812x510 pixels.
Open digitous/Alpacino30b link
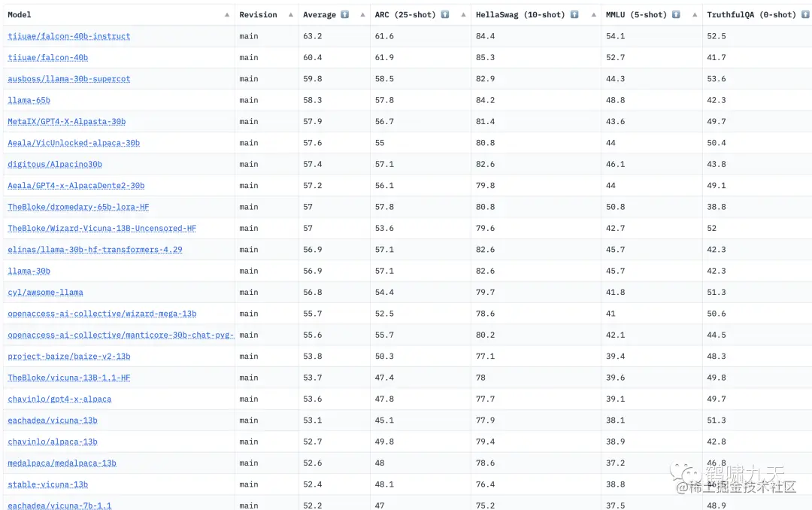point(55,164)
